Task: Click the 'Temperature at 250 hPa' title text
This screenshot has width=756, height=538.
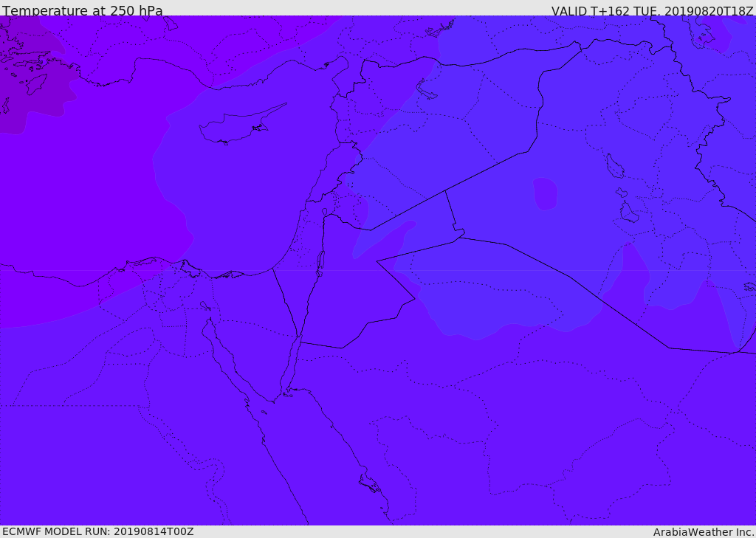Action: 83,10
